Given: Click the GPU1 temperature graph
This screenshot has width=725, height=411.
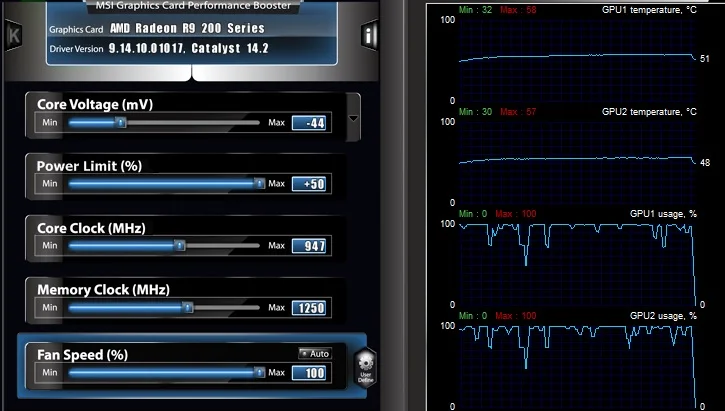Looking at the screenshot, I should pyautogui.click(x=578, y=60).
